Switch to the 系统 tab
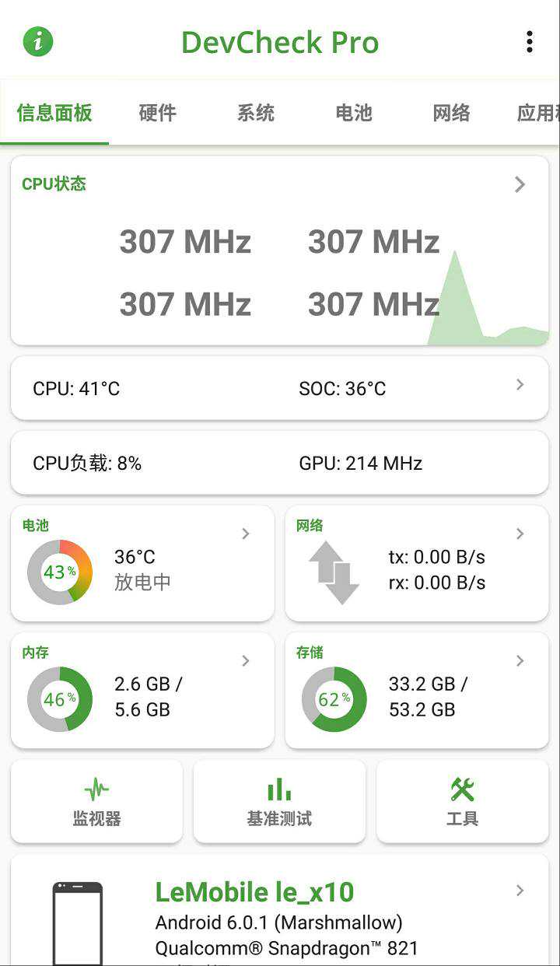 point(256,114)
